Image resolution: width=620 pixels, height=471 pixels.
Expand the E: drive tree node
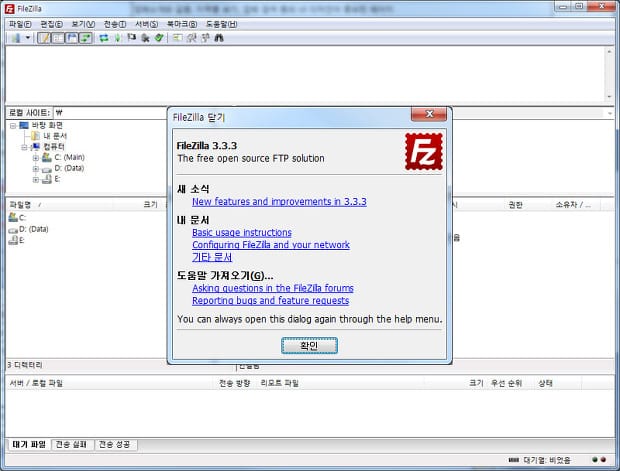(x=36, y=180)
